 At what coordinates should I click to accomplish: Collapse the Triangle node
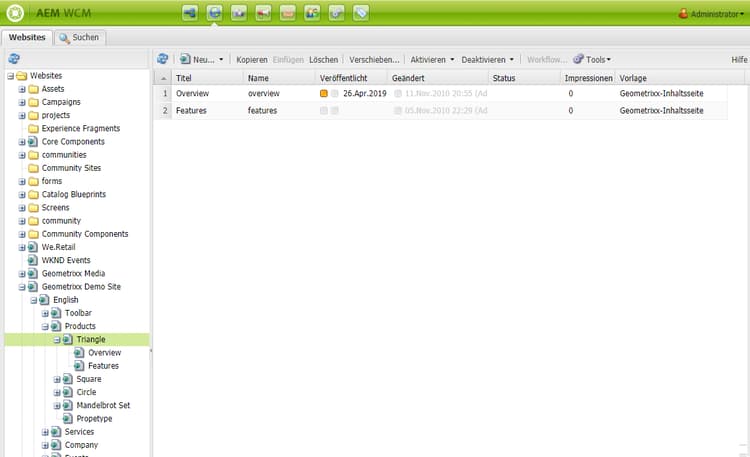[57, 340]
